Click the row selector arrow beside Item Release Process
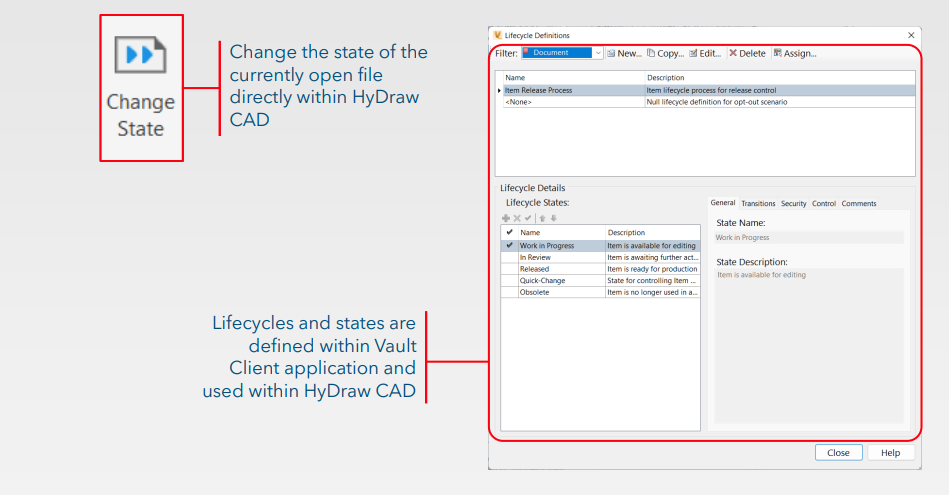Screen dimensions: 949x495 coord(499,90)
